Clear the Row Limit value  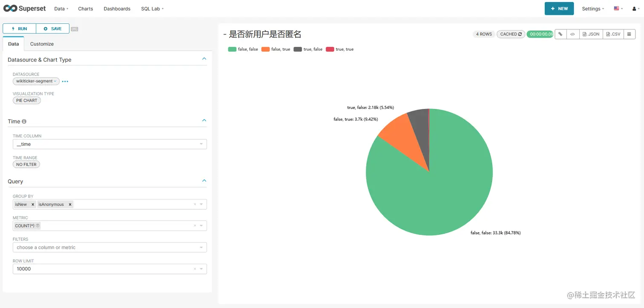[x=195, y=269]
